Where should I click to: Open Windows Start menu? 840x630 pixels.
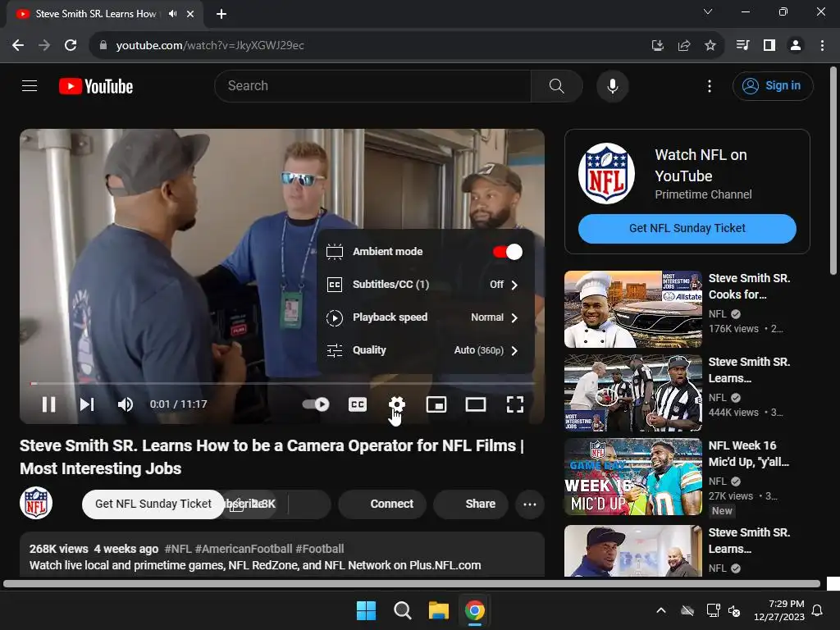367,610
